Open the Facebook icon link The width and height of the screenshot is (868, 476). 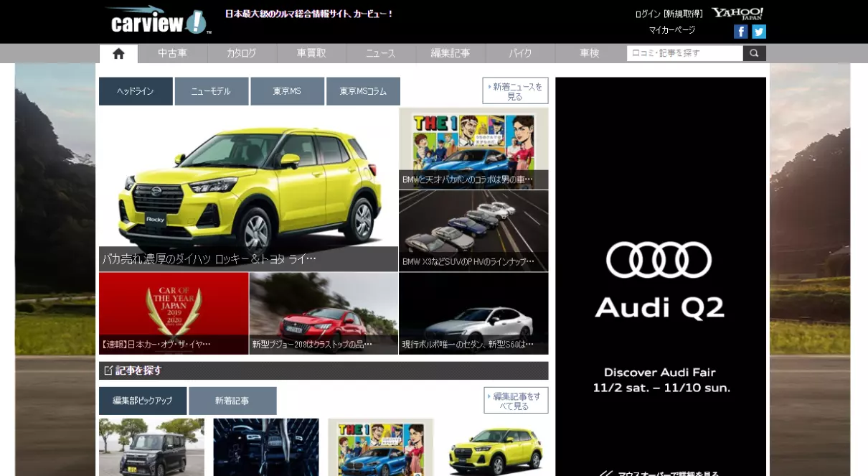coord(741,32)
